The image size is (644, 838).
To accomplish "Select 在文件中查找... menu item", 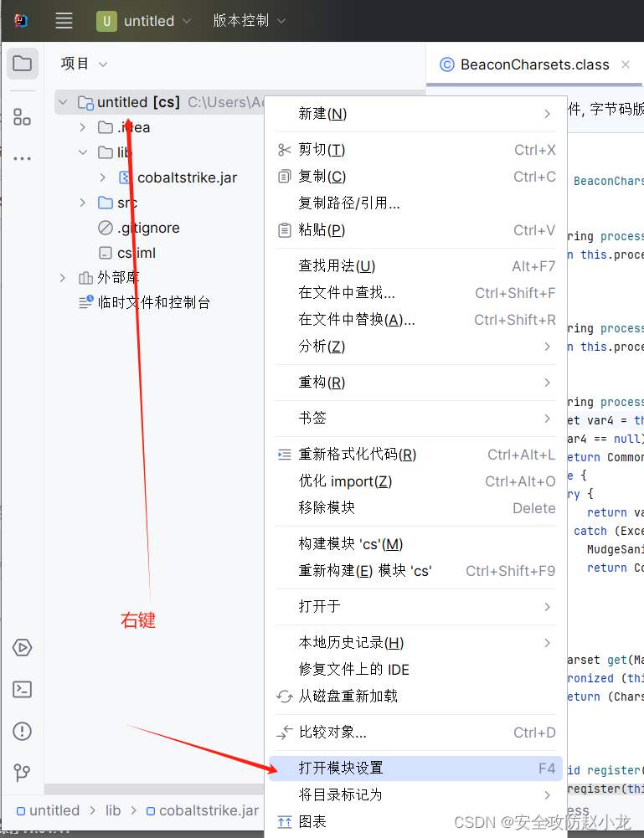I will pyautogui.click(x=415, y=293).
